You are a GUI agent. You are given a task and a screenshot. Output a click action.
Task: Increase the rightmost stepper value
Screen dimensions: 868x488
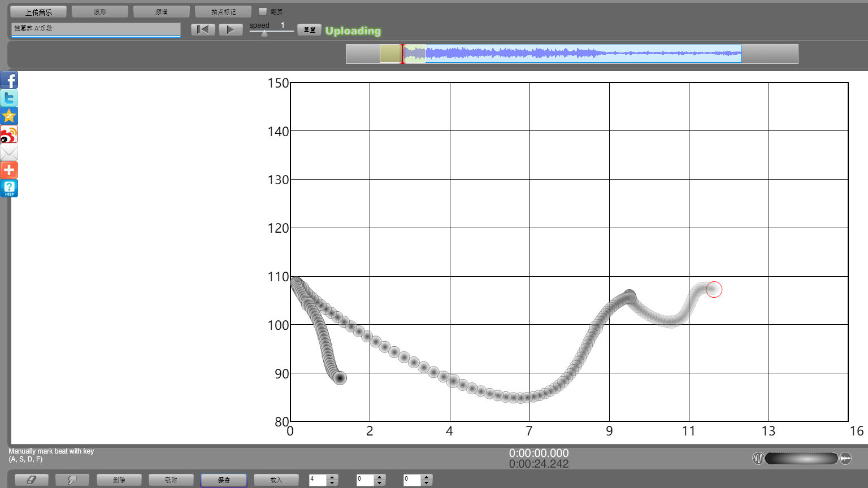coord(427,477)
